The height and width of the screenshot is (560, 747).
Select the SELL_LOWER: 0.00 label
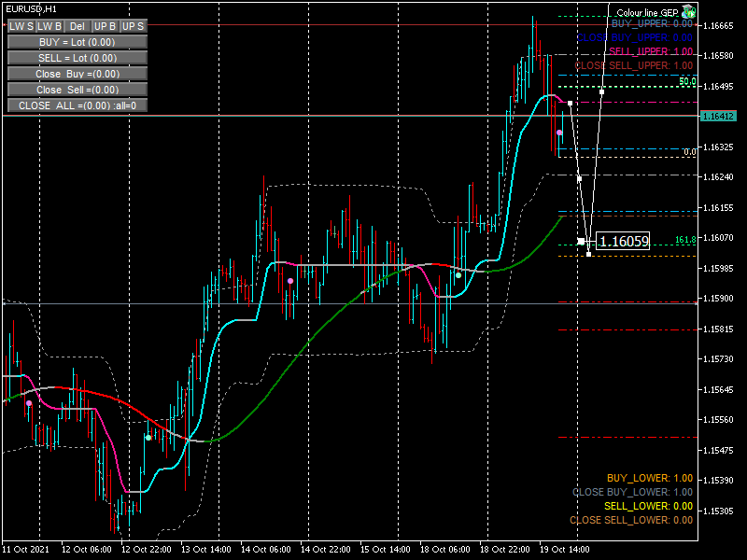(x=648, y=506)
